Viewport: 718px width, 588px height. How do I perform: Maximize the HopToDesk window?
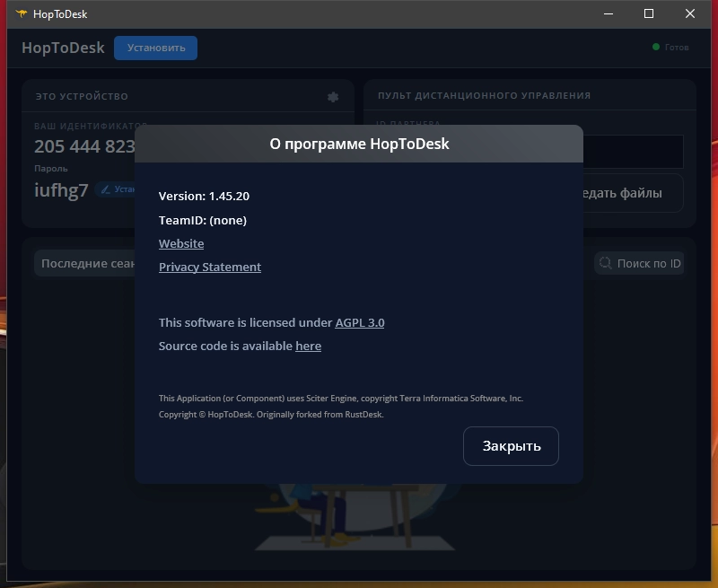[649, 13]
